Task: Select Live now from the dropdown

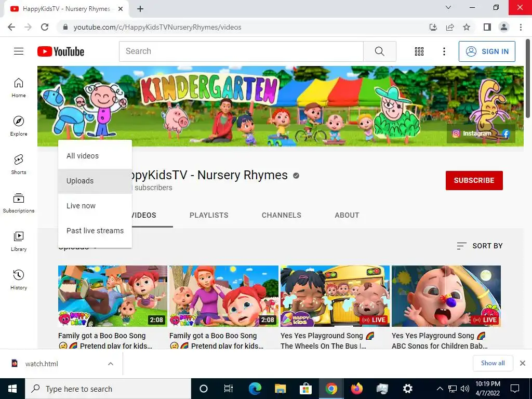Action: click(95, 206)
